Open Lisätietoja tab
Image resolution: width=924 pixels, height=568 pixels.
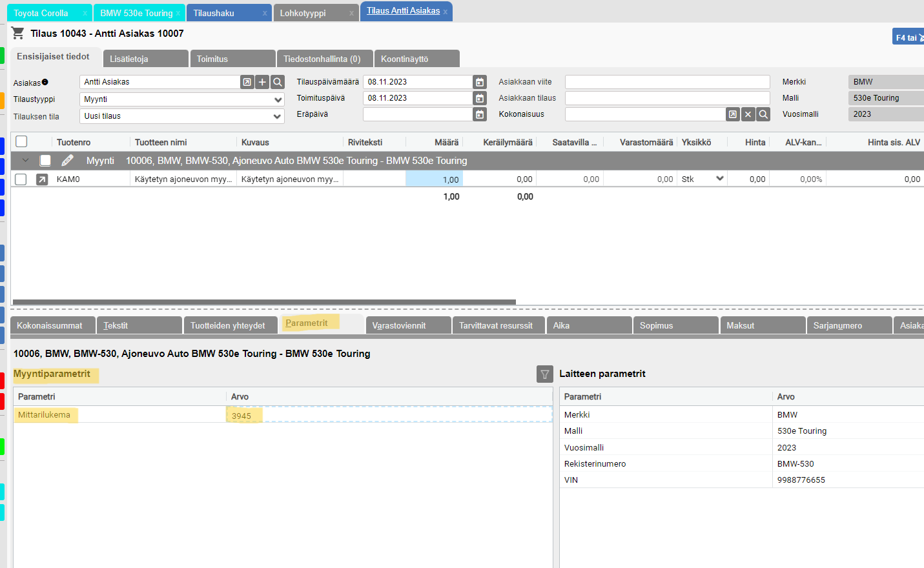coord(146,59)
